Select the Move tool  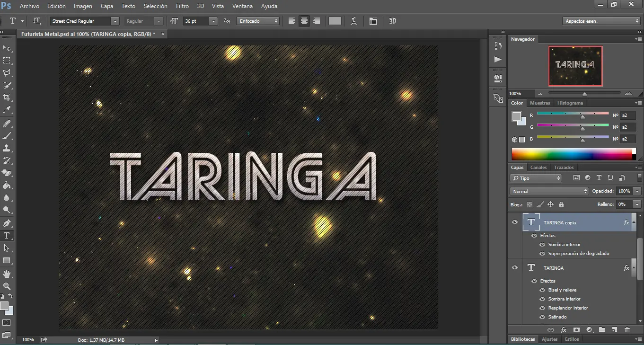7,48
